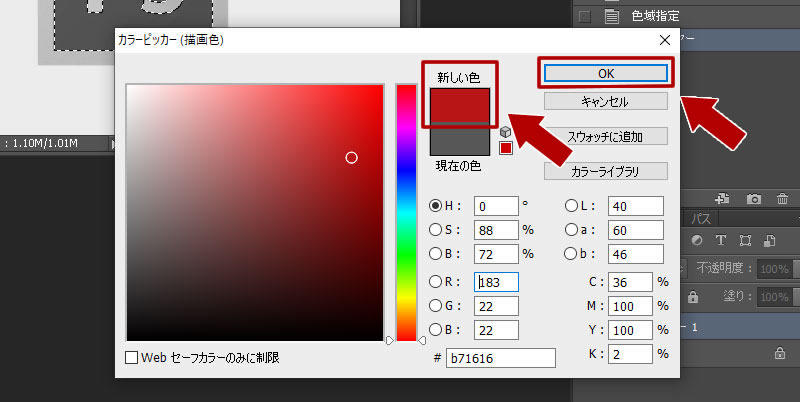Switch to the パス tab

[700, 217]
